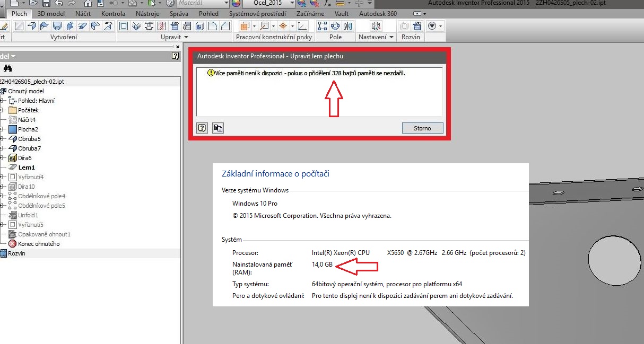The image size is (644, 344).
Task: Switch to the 3D model tab
Action: (51, 14)
